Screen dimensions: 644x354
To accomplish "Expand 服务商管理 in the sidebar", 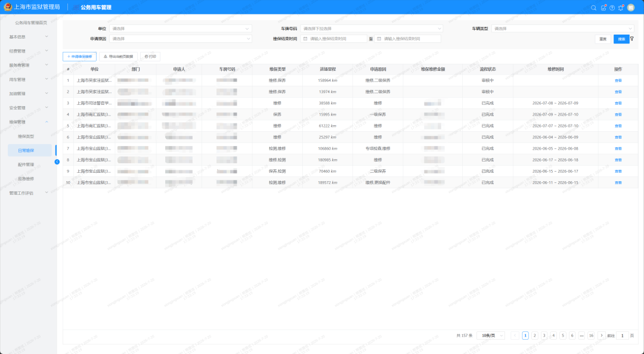I will [29, 66].
